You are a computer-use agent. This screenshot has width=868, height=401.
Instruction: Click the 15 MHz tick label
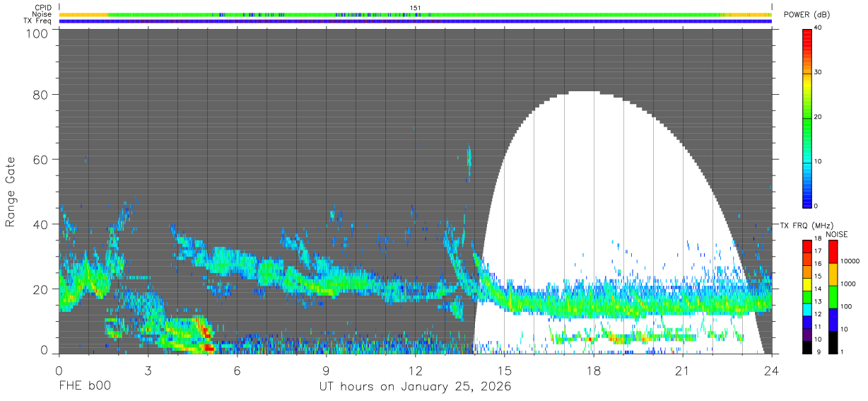[x=817, y=276]
